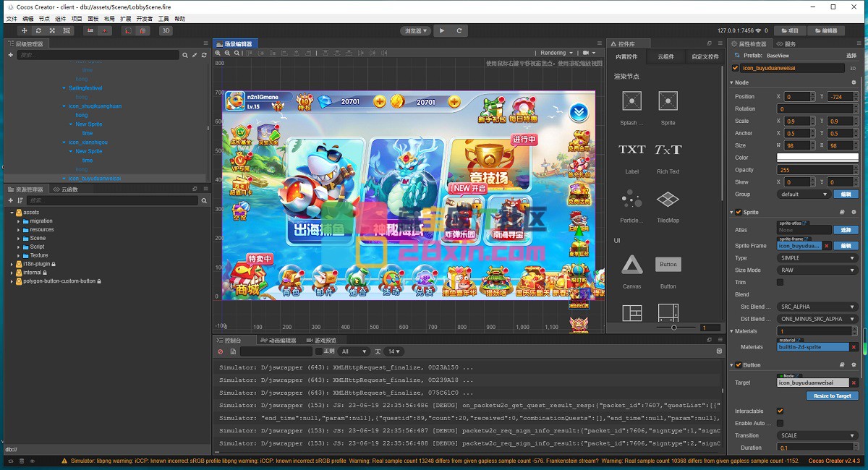Refresh the hierarchy panel
The width and height of the screenshot is (868, 470).
click(204, 55)
